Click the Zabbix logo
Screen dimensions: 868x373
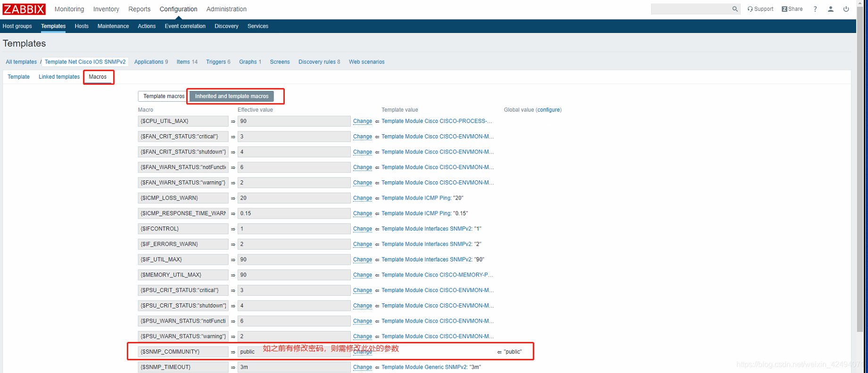coord(24,9)
